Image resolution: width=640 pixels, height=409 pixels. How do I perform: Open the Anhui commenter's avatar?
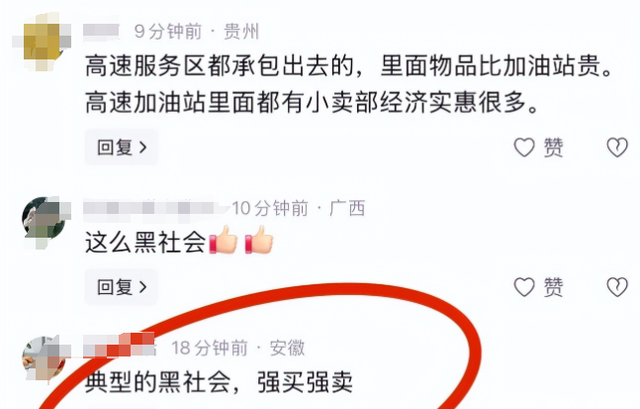44,358
